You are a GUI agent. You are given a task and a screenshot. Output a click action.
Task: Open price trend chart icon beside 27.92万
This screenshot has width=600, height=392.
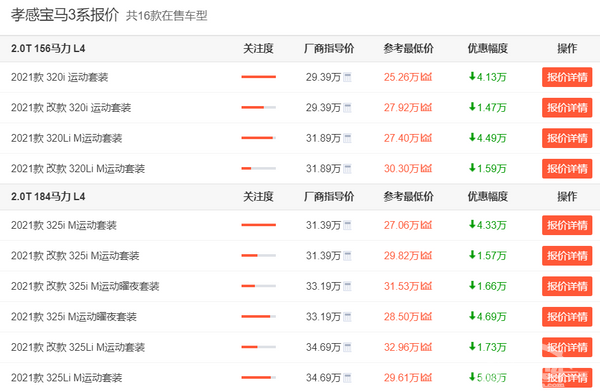[x=426, y=108]
